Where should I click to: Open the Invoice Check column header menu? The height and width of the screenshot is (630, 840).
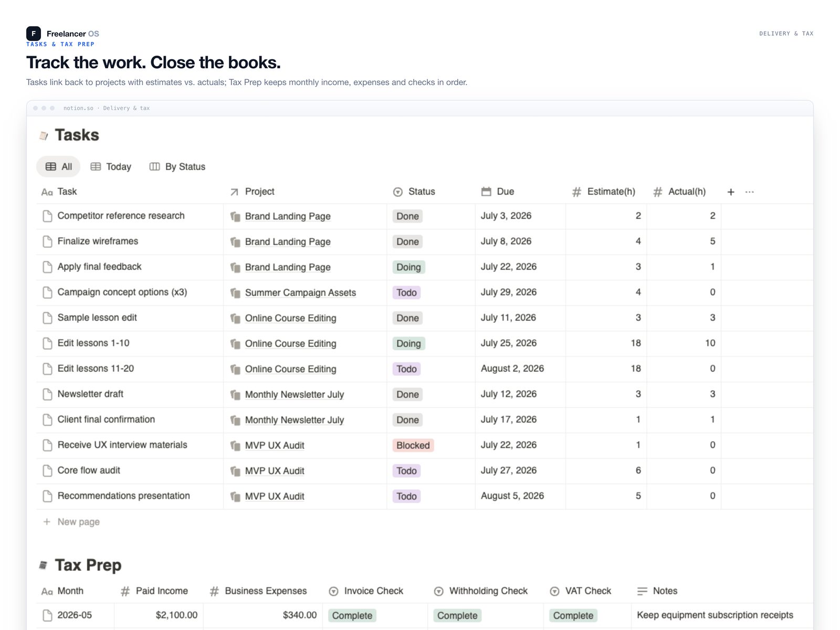click(x=366, y=591)
